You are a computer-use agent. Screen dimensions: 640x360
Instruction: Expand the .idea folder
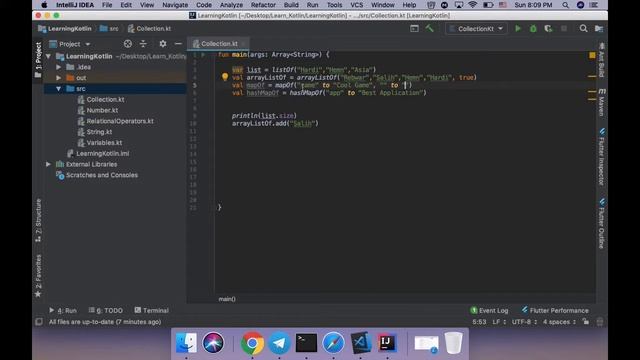[59, 67]
